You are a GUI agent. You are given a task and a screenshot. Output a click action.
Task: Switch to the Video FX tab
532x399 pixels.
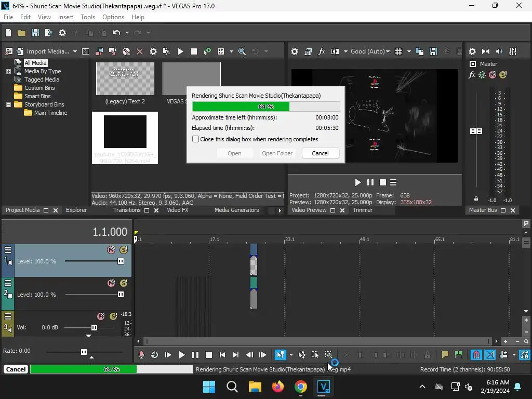pyautogui.click(x=178, y=210)
